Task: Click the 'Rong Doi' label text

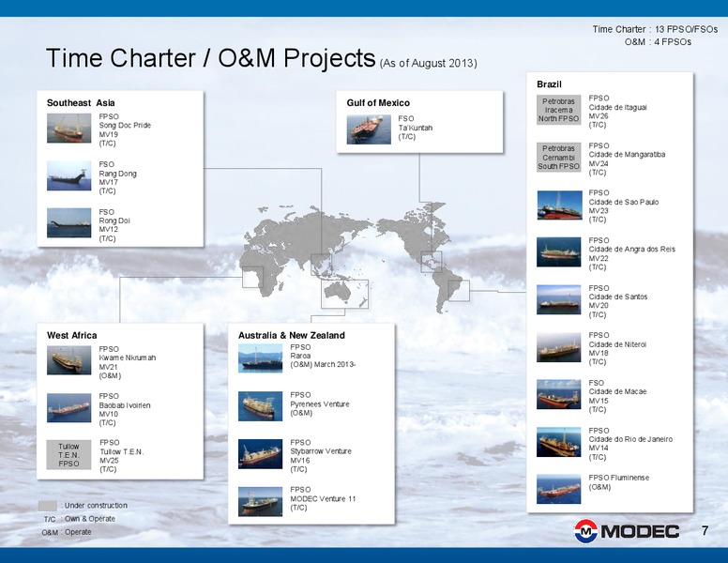Action: (x=114, y=221)
